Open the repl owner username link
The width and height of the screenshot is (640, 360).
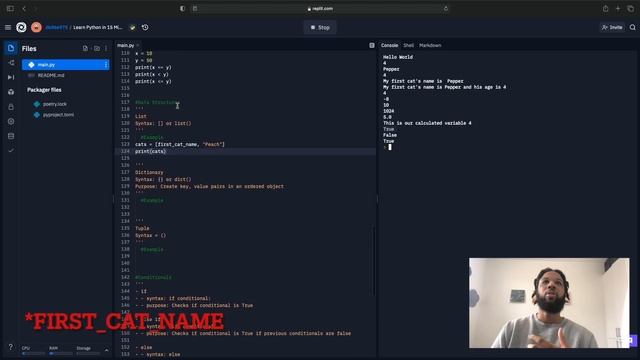(x=56, y=27)
